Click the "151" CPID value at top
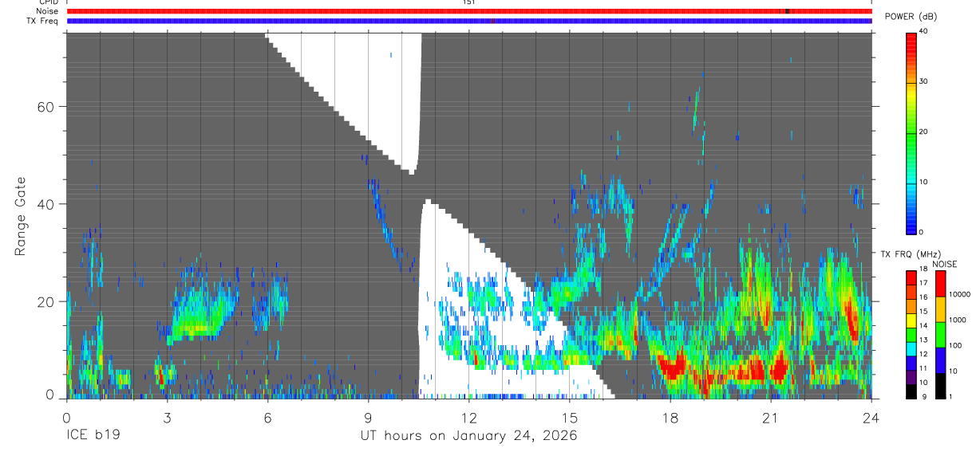 (468, 2)
